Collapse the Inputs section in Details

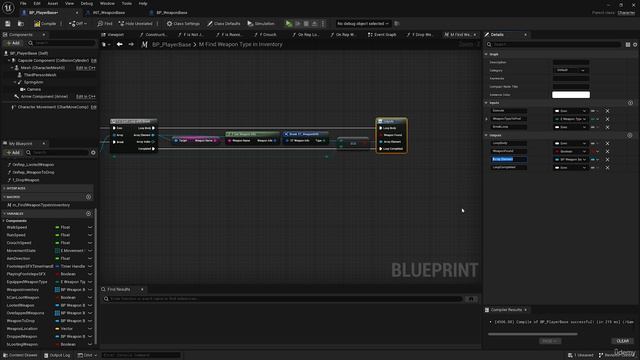(x=486, y=103)
